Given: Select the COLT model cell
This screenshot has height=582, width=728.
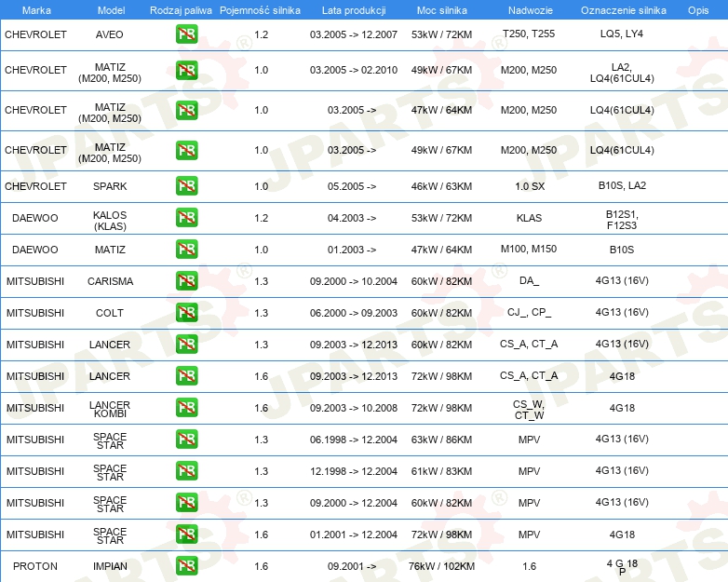Looking at the screenshot, I should click(110, 313).
